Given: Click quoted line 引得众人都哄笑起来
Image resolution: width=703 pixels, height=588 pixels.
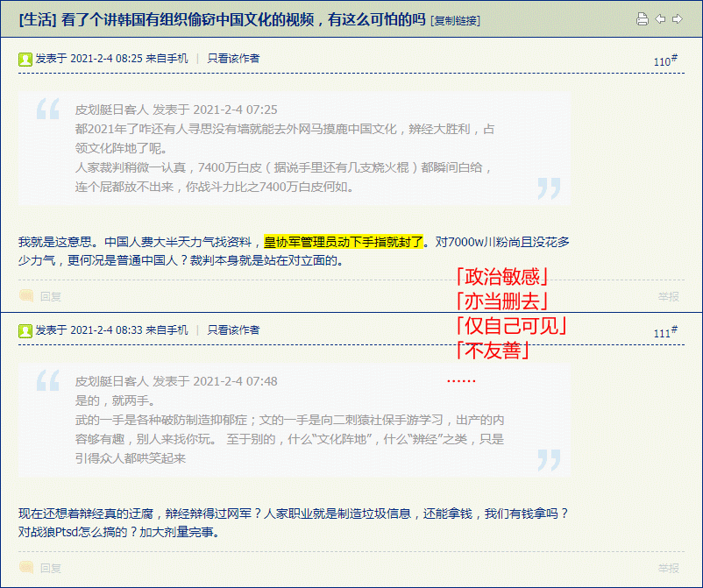Looking at the screenshot, I should (130, 458).
